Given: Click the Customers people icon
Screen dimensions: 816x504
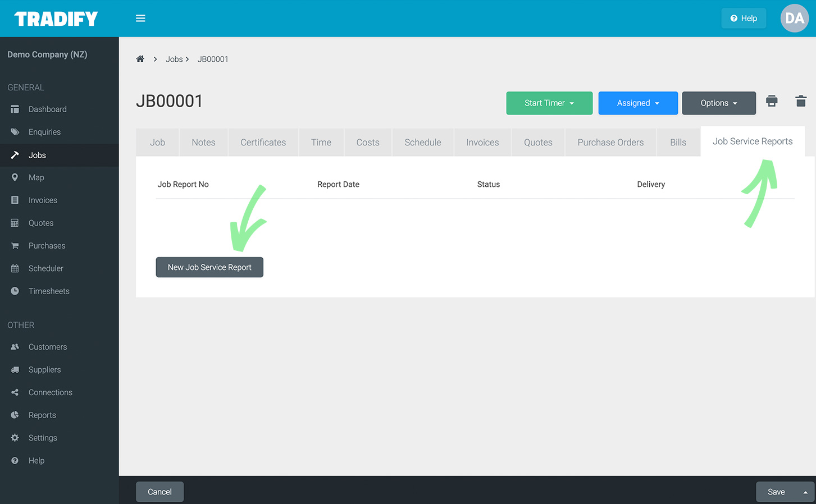Looking at the screenshot, I should pyautogui.click(x=15, y=347).
